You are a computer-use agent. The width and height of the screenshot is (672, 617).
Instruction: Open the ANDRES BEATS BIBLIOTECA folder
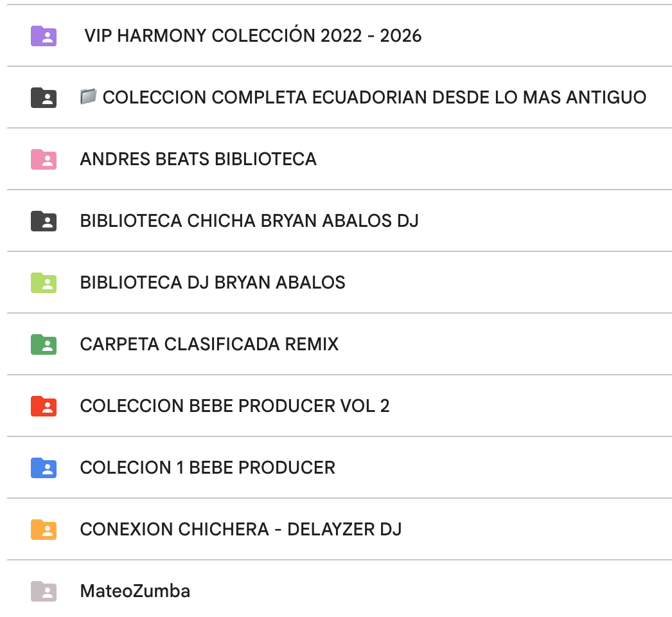tap(198, 159)
